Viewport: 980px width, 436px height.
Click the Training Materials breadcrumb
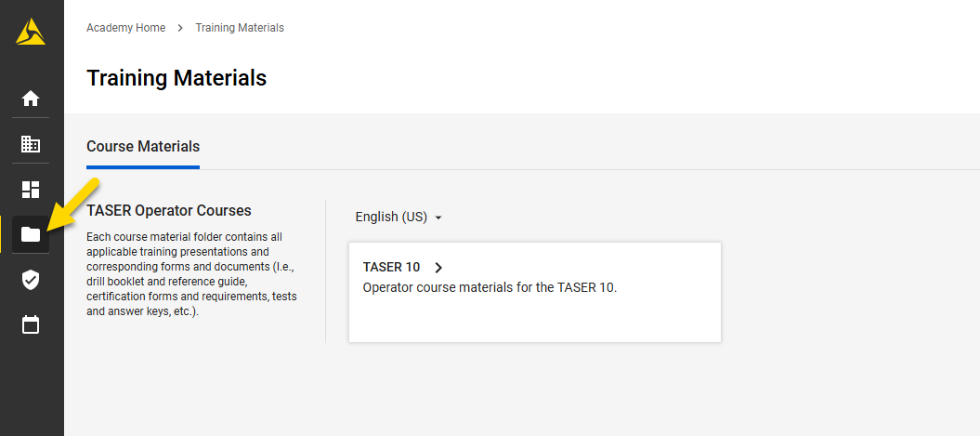click(240, 28)
